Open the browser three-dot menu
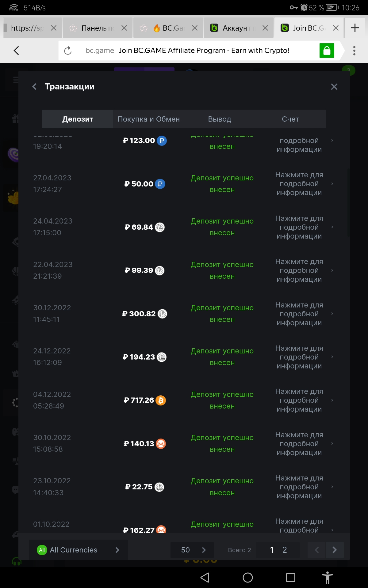368x588 pixels. tap(354, 51)
